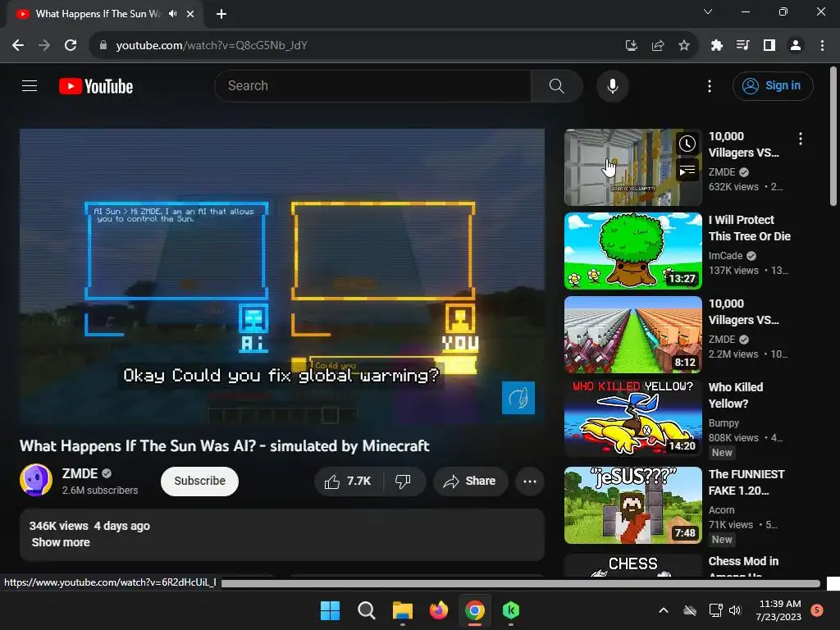Open YouTube settings three-dot menu beside Sign in
This screenshot has width=840, height=630.
710,85
